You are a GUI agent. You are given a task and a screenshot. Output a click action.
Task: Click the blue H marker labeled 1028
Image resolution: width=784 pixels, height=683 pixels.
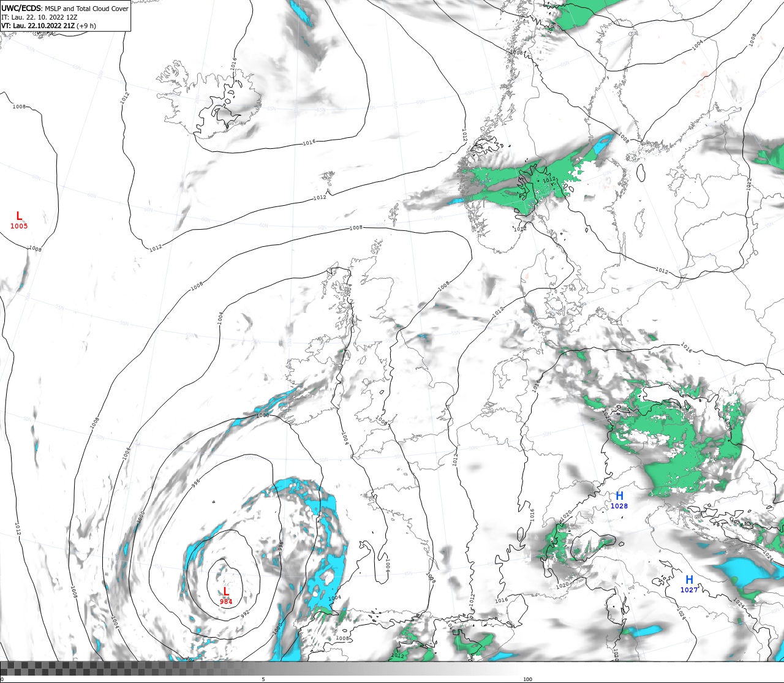pos(619,496)
